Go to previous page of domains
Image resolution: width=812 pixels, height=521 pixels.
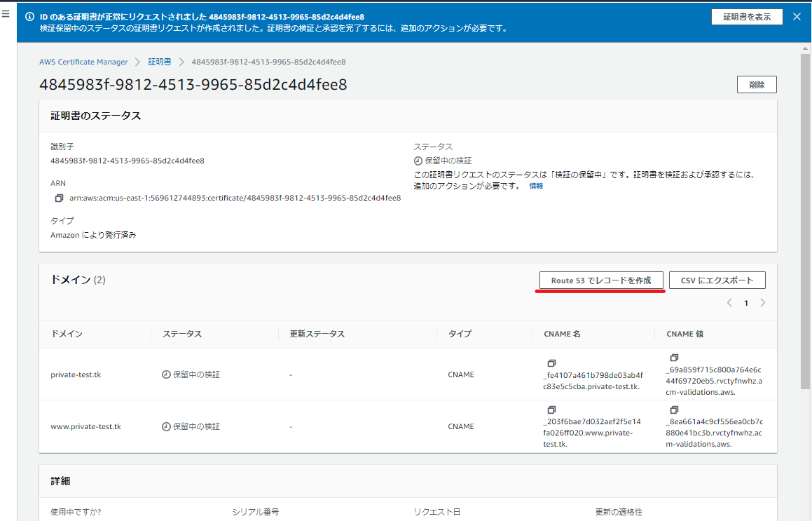pyautogui.click(x=729, y=303)
